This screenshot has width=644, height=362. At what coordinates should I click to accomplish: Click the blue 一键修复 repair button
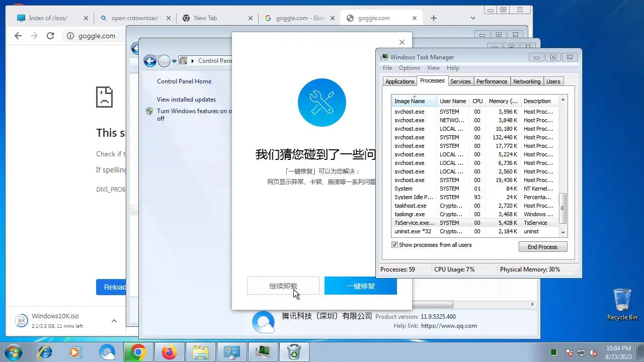(361, 286)
